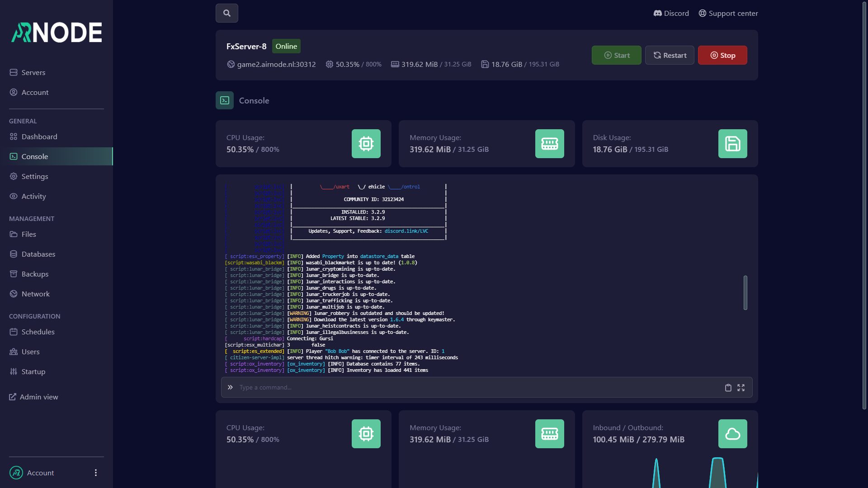Click the Console section terminal icon
The image size is (868, 488).
tap(225, 100)
